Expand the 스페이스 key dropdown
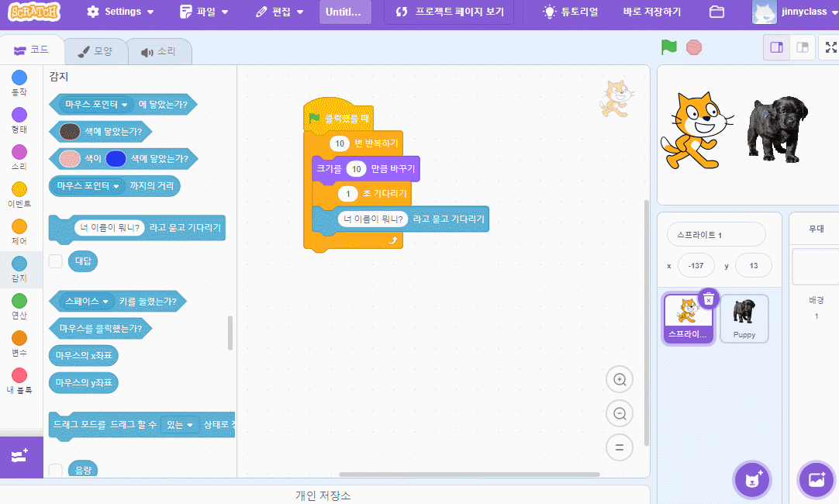 pos(87,301)
